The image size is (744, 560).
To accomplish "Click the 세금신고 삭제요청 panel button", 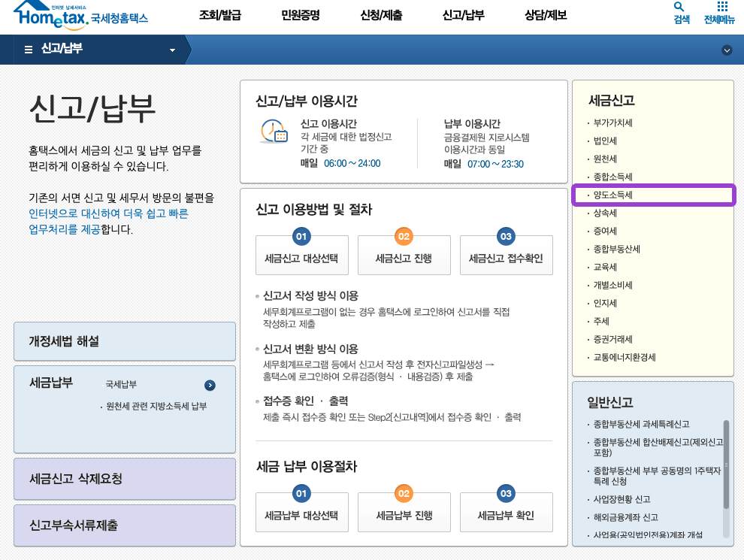I will click(125, 478).
